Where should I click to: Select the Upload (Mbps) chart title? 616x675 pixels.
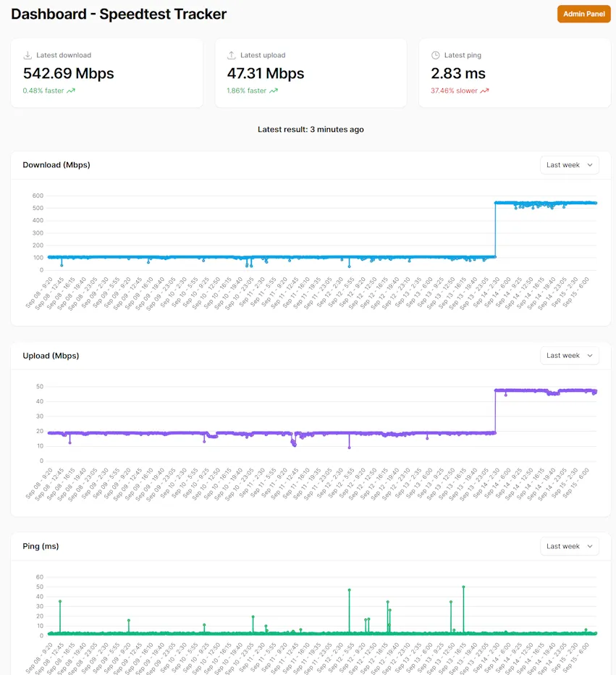tap(51, 355)
